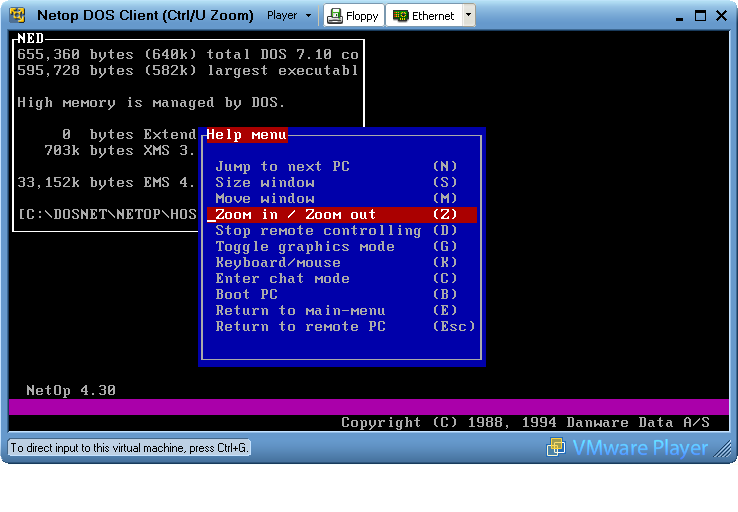Click the Ethernet device button
Viewport: 738px width, 512px height.
[x=424, y=16]
